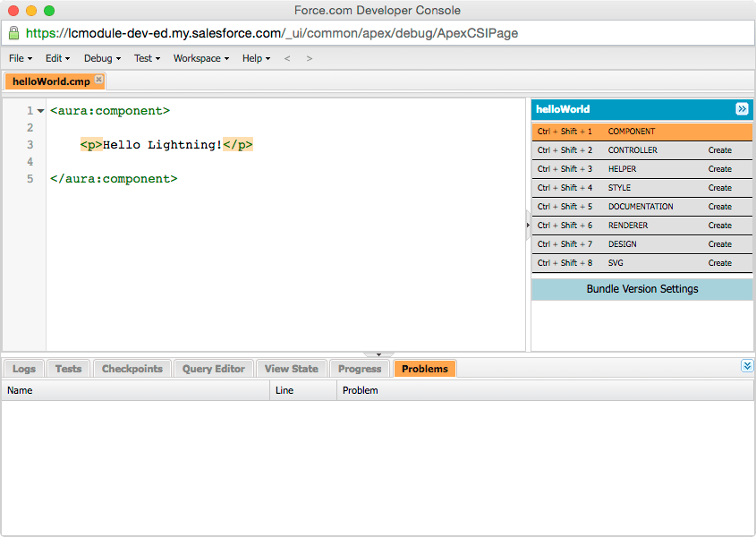Minimize the window with the yellow button

(x=31, y=11)
